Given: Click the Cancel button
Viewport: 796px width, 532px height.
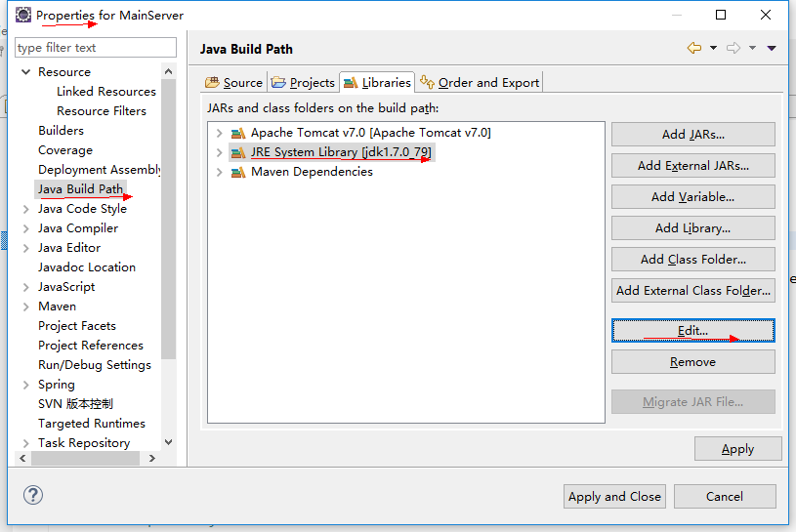Looking at the screenshot, I should click(725, 497).
